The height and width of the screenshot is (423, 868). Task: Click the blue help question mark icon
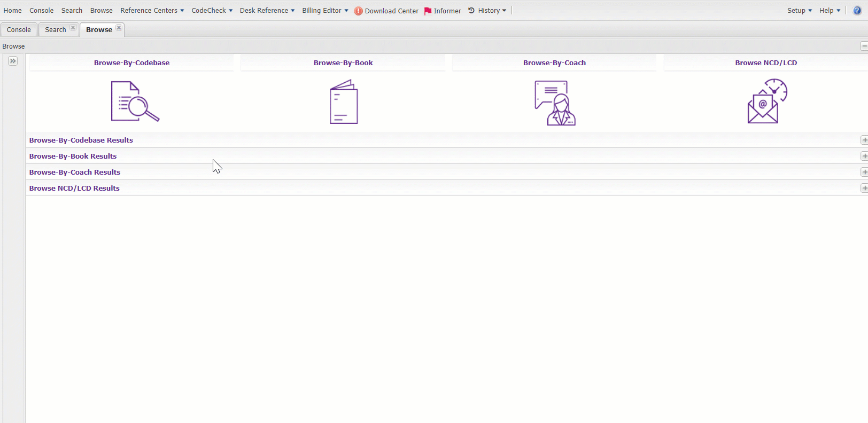[857, 11]
